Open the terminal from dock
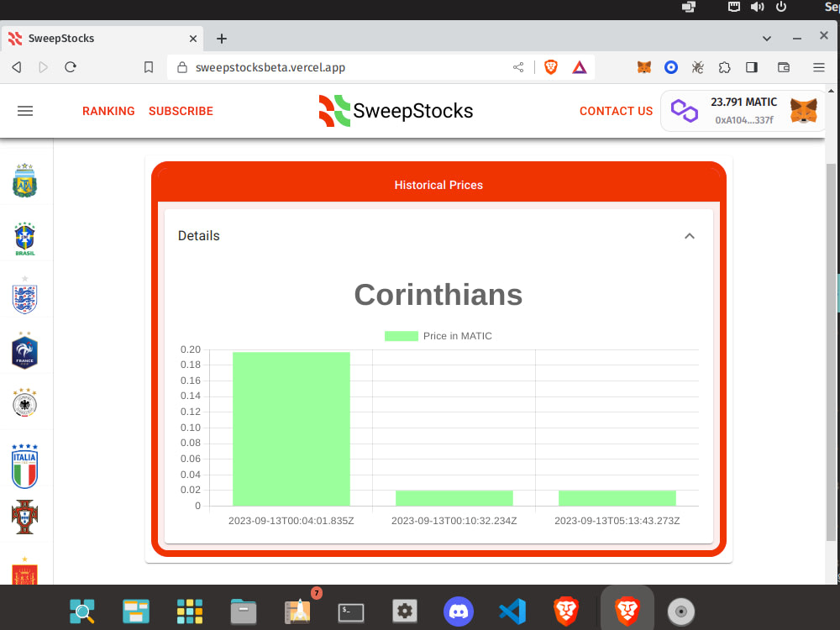Viewport: 840px width, 630px height. tap(351, 612)
